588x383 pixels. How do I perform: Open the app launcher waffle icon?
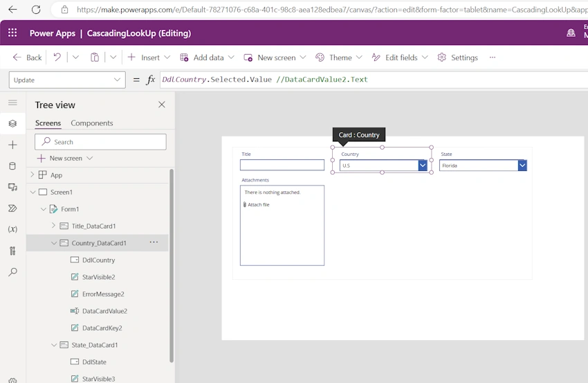point(12,33)
